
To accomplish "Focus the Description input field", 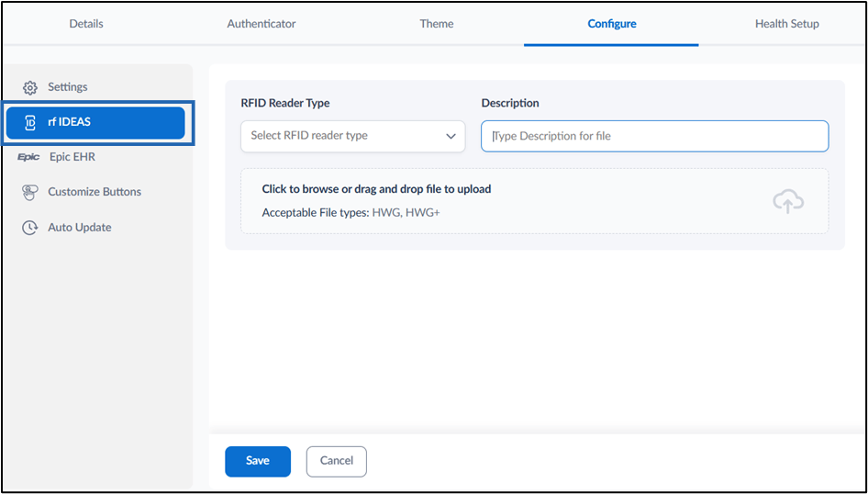I will (x=655, y=136).
